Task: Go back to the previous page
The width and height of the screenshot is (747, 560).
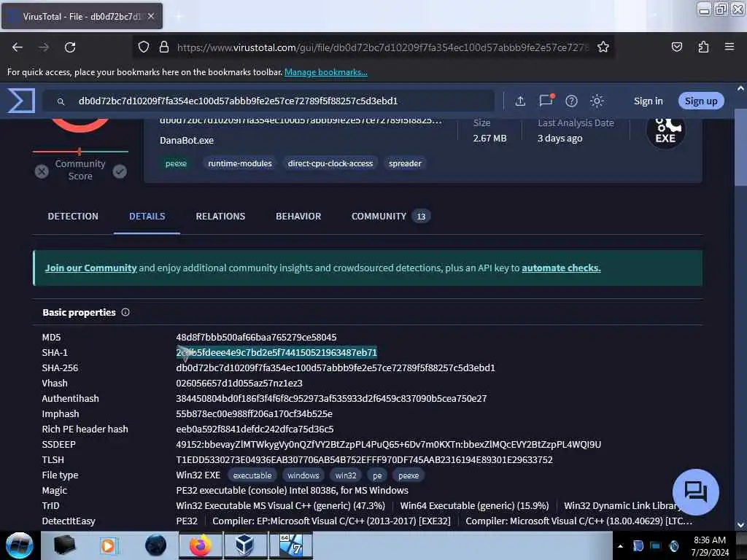Action: [18, 47]
